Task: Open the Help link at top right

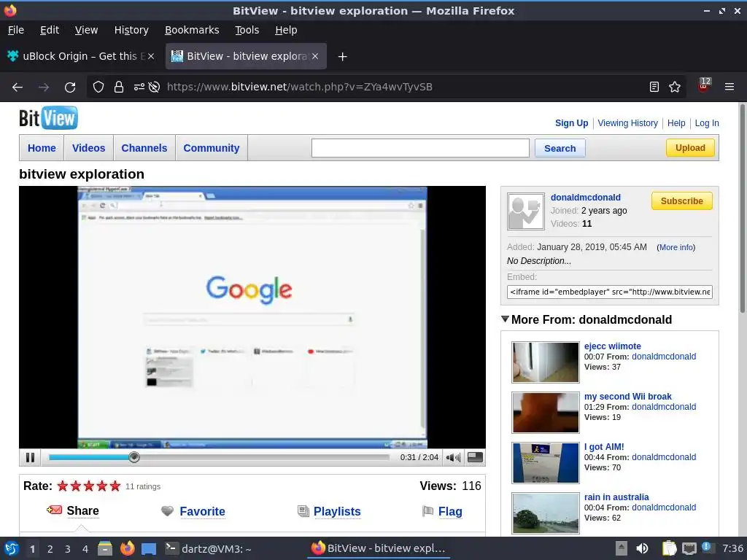Action: 676,122
